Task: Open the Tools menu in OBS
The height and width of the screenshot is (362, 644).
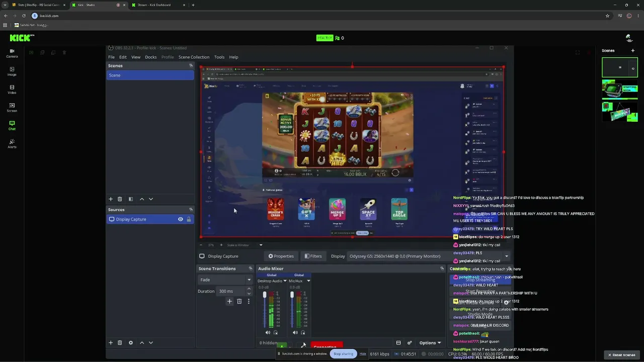Action: click(219, 57)
